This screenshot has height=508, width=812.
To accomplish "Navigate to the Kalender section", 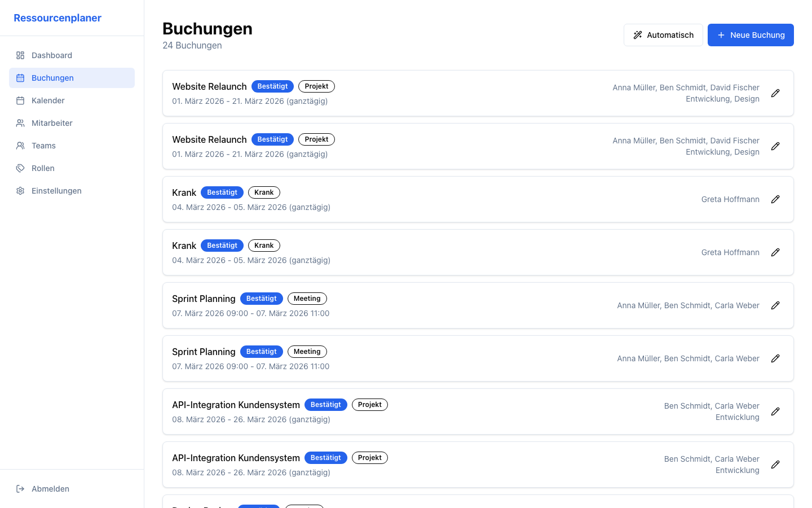I will pos(48,100).
